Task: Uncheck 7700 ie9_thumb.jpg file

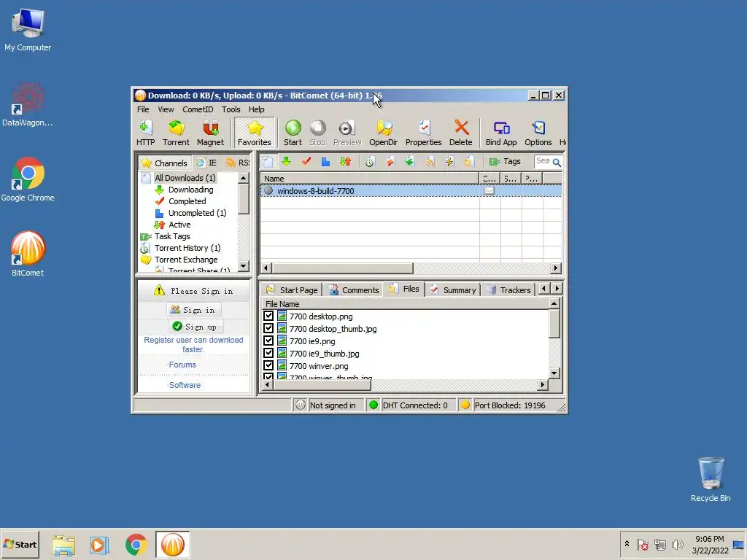Action: [268, 354]
